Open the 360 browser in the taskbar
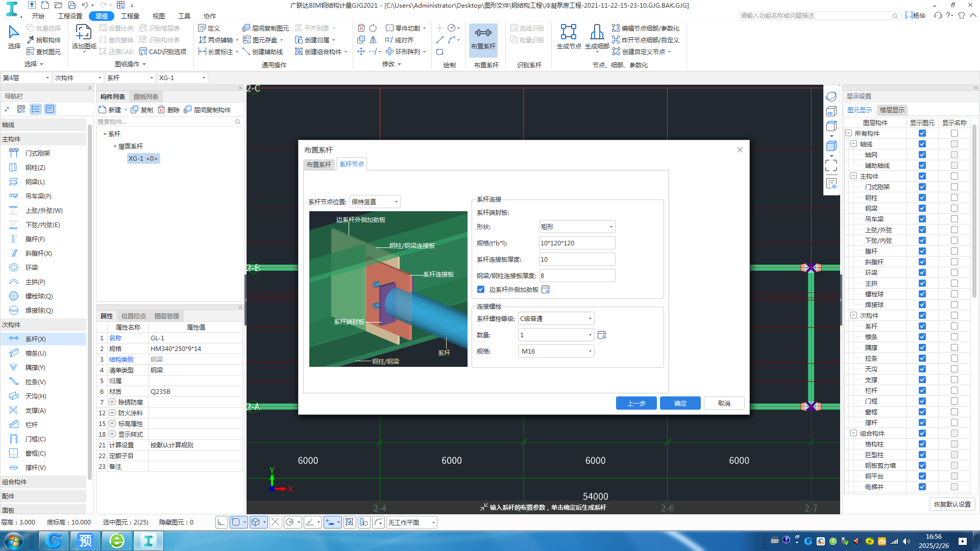The image size is (980, 551). point(117,541)
